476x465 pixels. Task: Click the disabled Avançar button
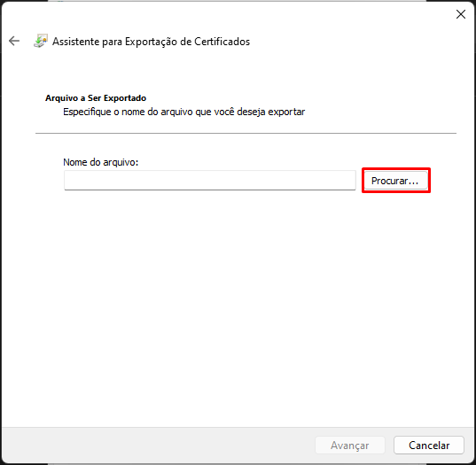pos(350,445)
